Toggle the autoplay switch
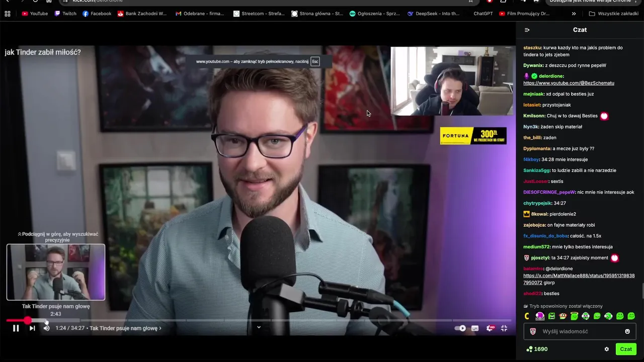Viewport: 644px width, 362px height. pyautogui.click(x=460, y=328)
